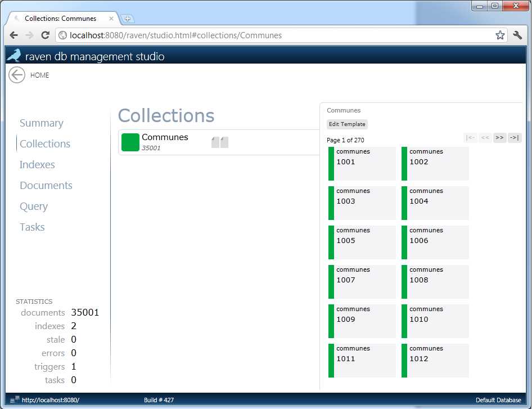The width and height of the screenshot is (532, 409).
Task: Open the Query section
Action: [x=34, y=206]
